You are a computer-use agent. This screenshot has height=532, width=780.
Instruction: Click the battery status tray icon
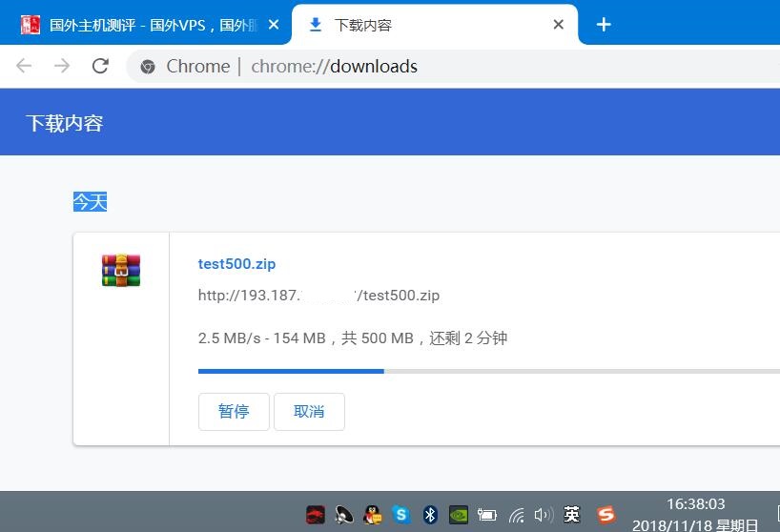coord(487,515)
